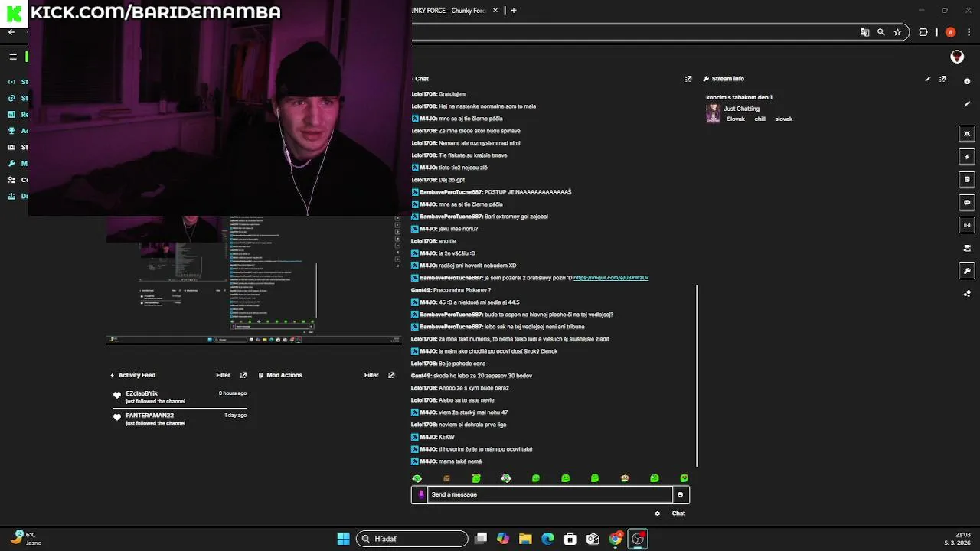Click EZclapBYjk follower entry
This screenshot has width=980, height=551.
(179, 397)
